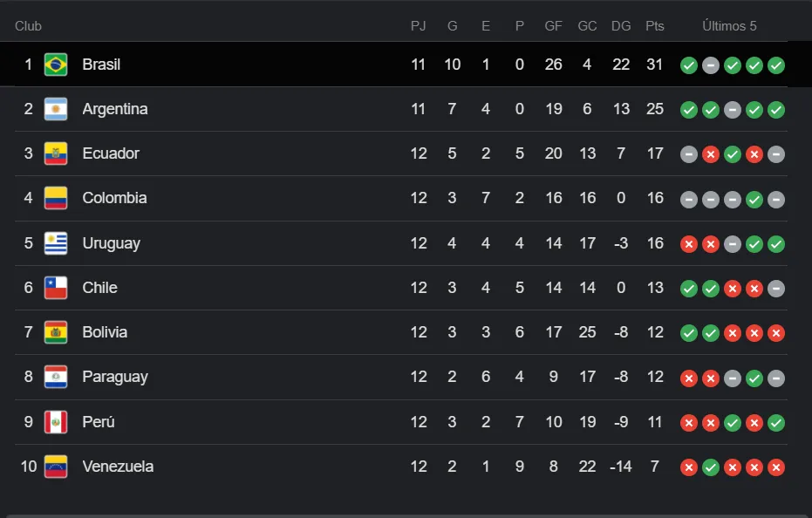This screenshot has width=812, height=518.
Task: Select the Chile flag icon
Action: click(x=56, y=288)
